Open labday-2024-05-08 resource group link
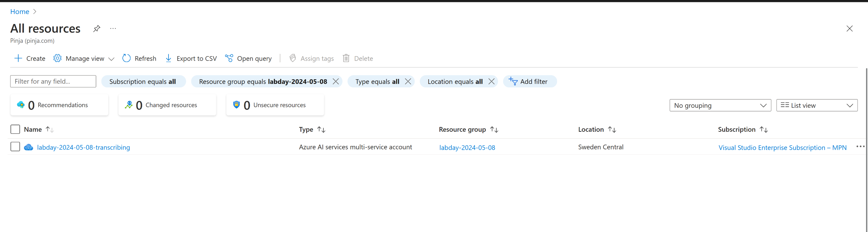Image resolution: width=868 pixels, height=232 pixels. [x=467, y=147]
